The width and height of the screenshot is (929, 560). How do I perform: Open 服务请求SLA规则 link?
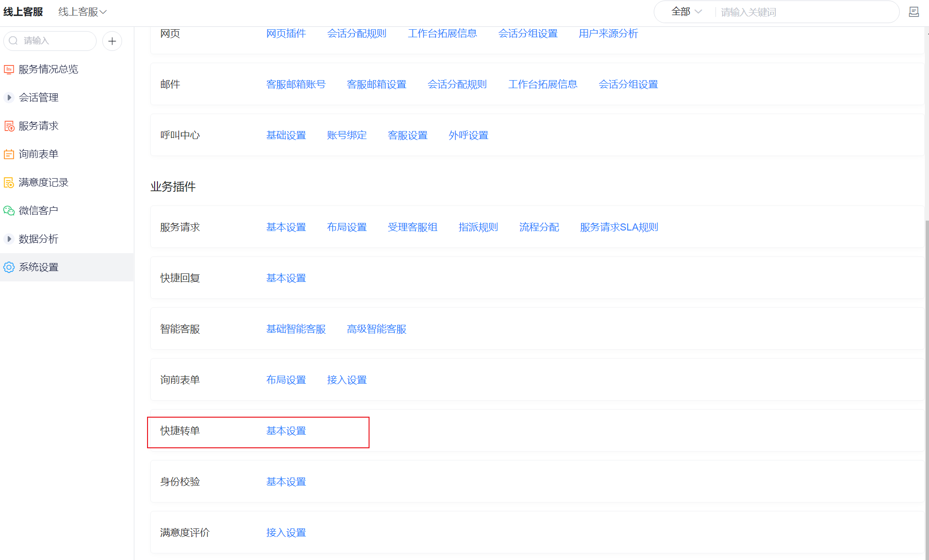point(618,227)
